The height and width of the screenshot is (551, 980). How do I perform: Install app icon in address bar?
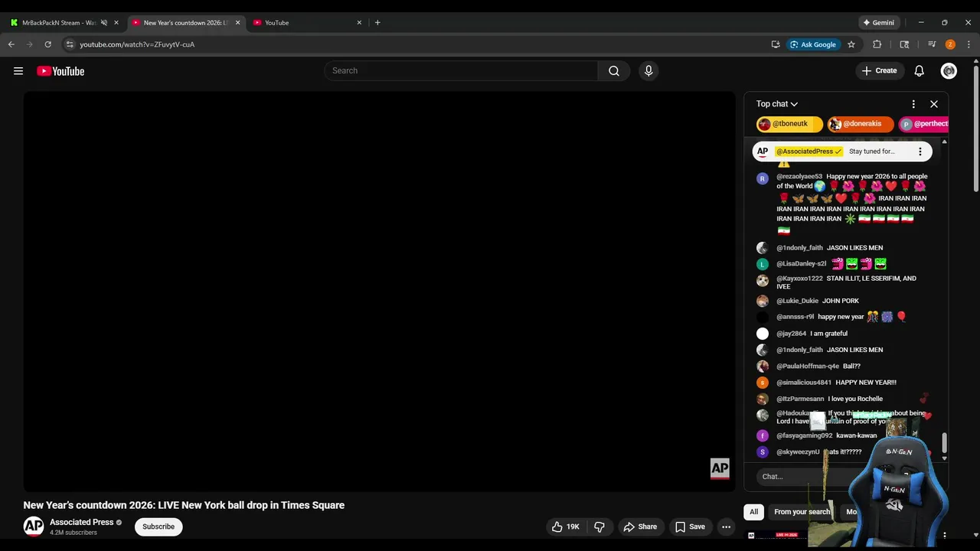point(776,44)
